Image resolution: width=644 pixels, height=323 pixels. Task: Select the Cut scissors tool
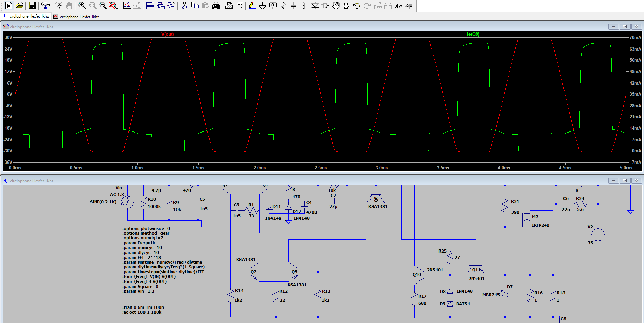[184, 6]
